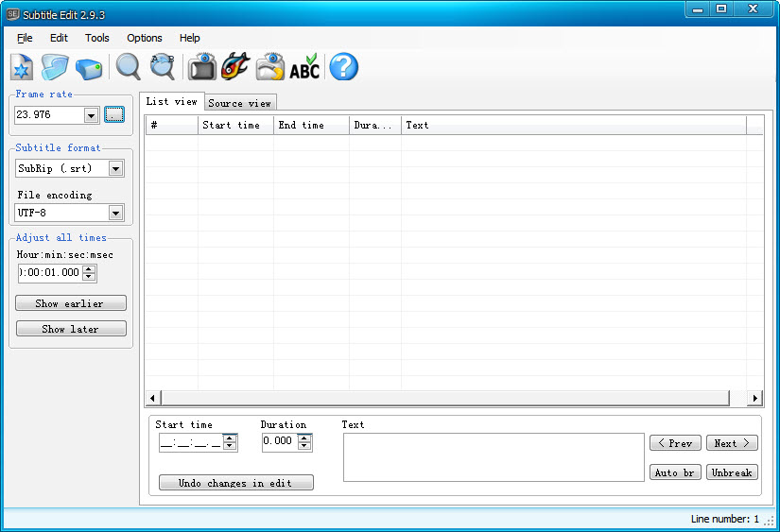
Task: Open a subtitle file with folder icon
Action: (55, 67)
